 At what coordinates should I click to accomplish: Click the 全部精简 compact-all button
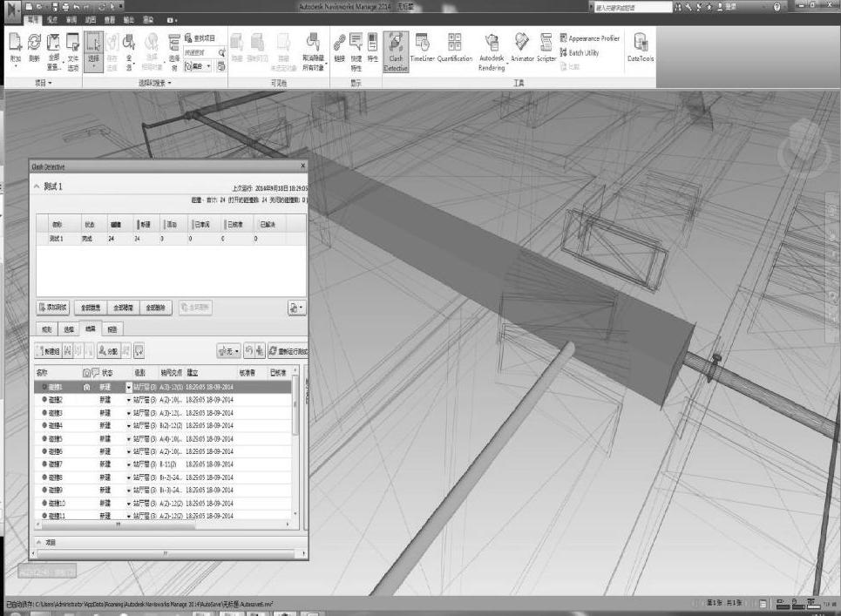[x=123, y=308]
